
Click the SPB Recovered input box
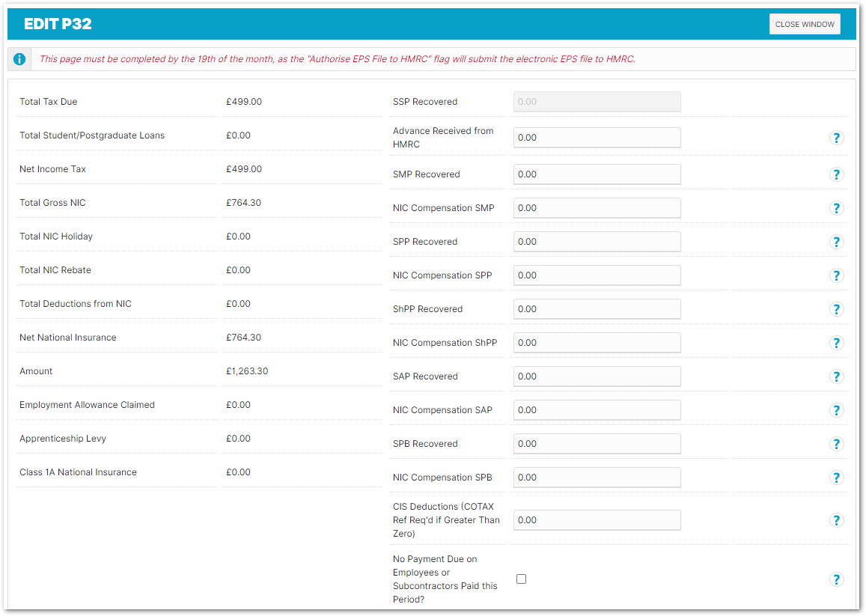click(x=597, y=444)
